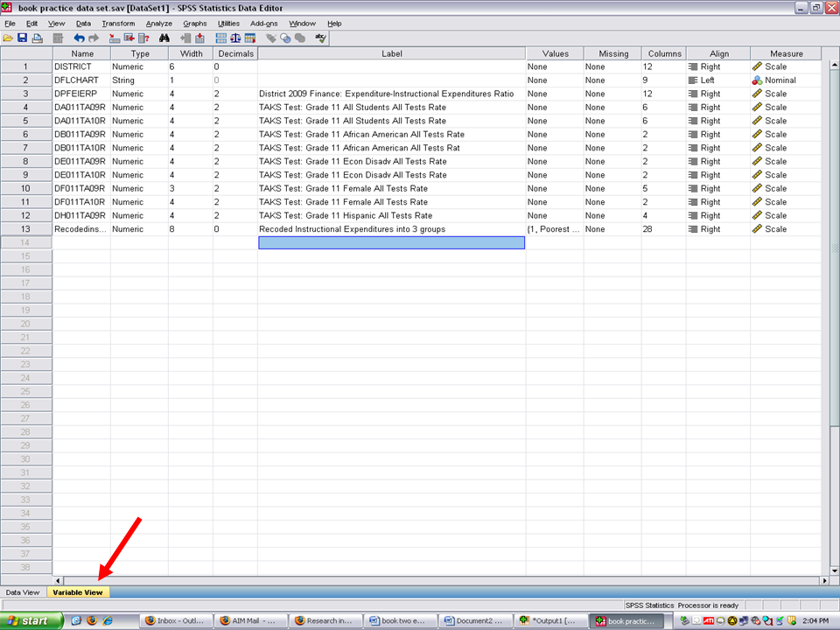Click the Open data document icon
Viewport: 840px width, 630px height.
click(9, 38)
